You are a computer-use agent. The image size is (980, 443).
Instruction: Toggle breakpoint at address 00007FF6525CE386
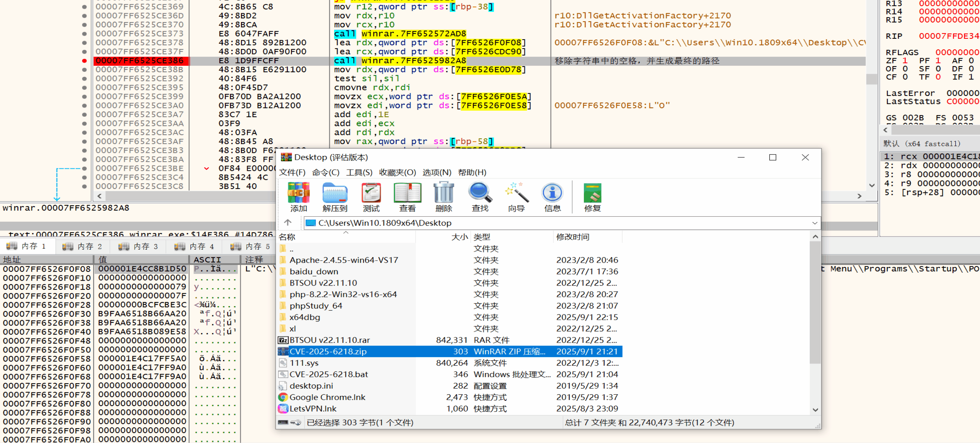(84, 61)
